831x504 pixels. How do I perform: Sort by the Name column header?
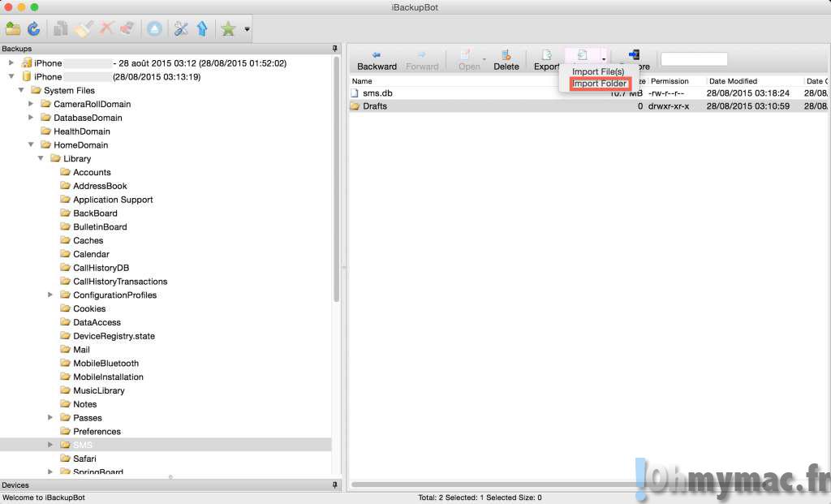pyautogui.click(x=362, y=81)
